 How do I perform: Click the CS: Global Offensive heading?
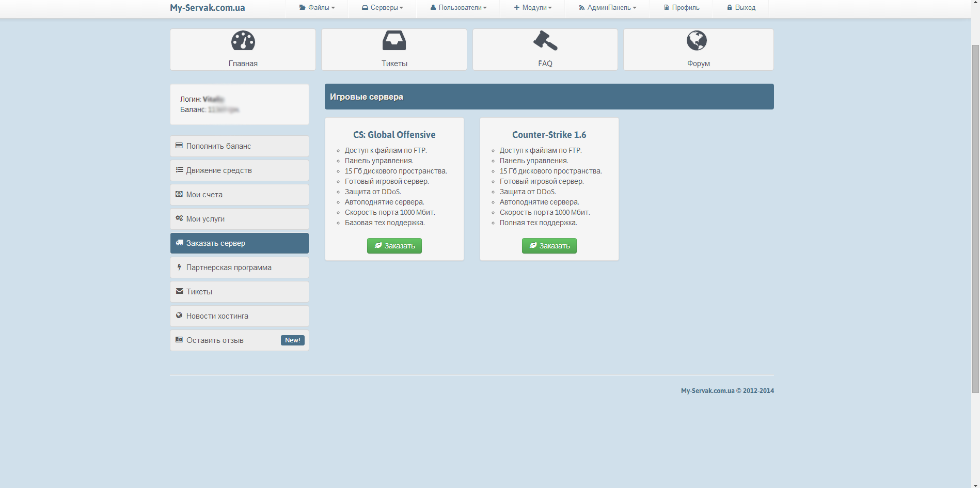pyautogui.click(x=394, y=135)
